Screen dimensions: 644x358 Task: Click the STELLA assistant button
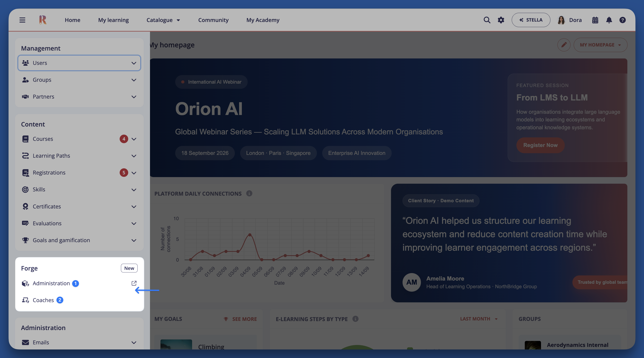(531, 20)
